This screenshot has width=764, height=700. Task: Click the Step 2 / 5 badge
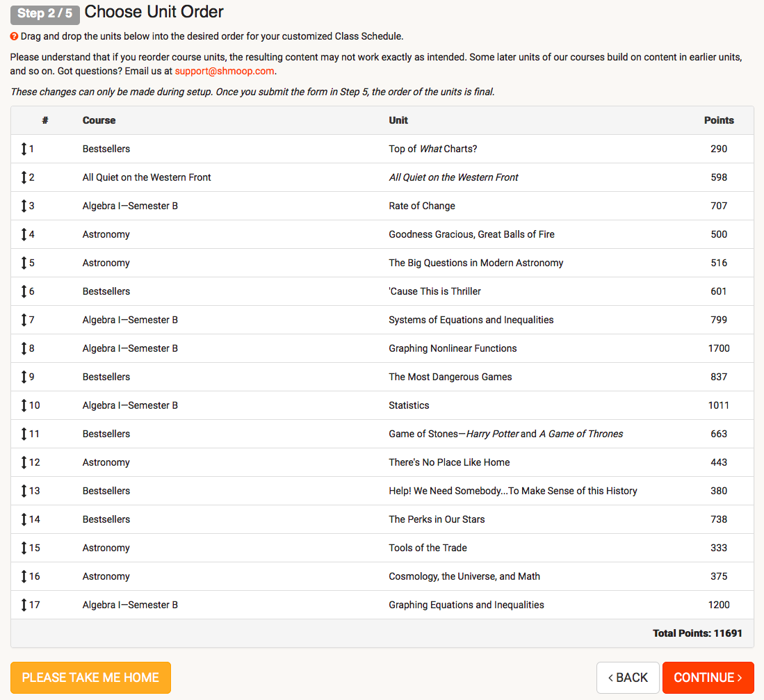[x=44, y=14]
